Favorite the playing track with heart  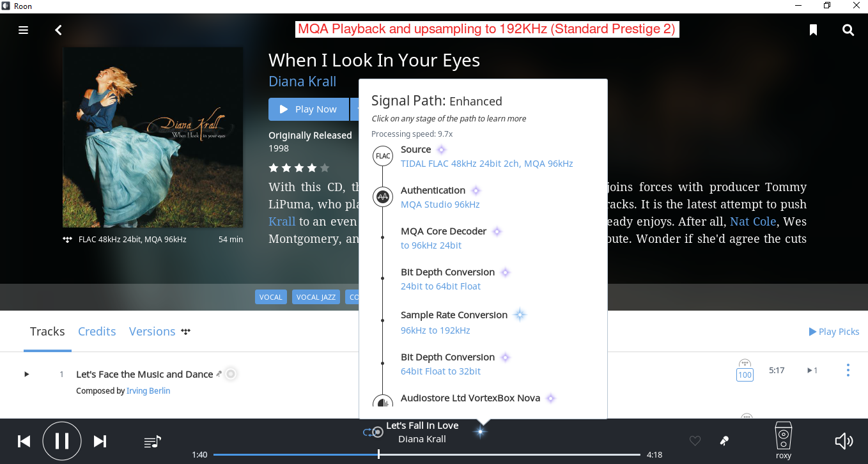[695, 440]
